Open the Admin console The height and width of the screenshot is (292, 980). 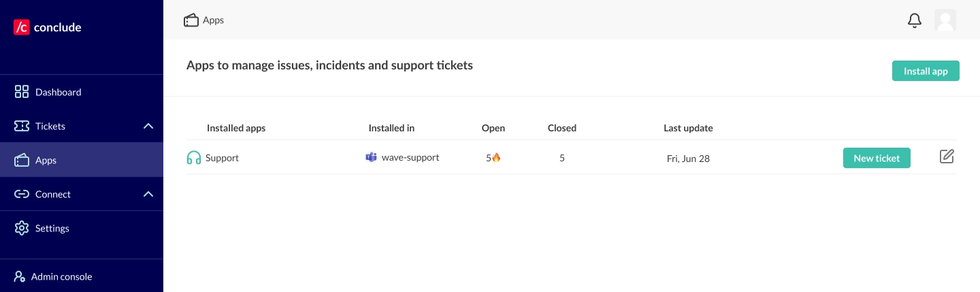tap(61, 276)
